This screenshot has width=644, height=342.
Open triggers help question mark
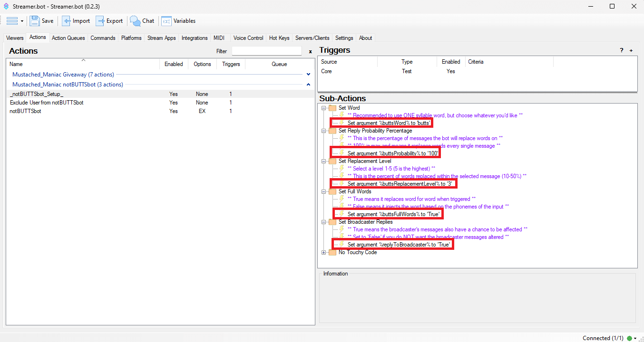click(622, 50)
